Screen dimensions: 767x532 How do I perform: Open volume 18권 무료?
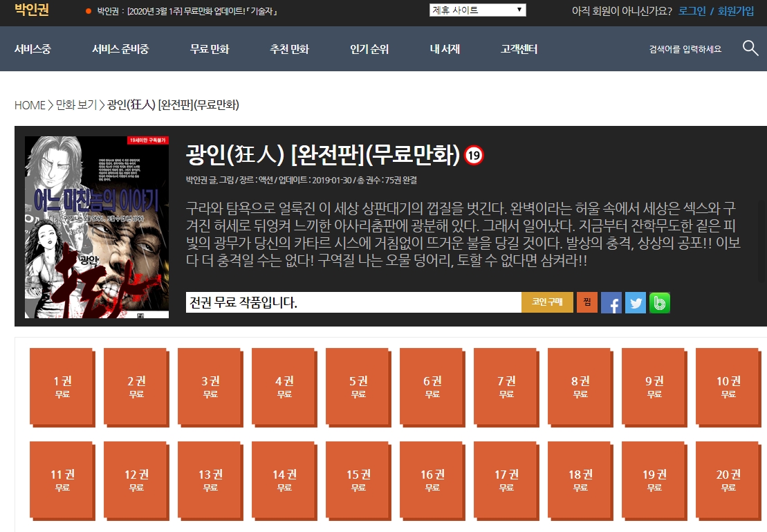pos(580,480)
